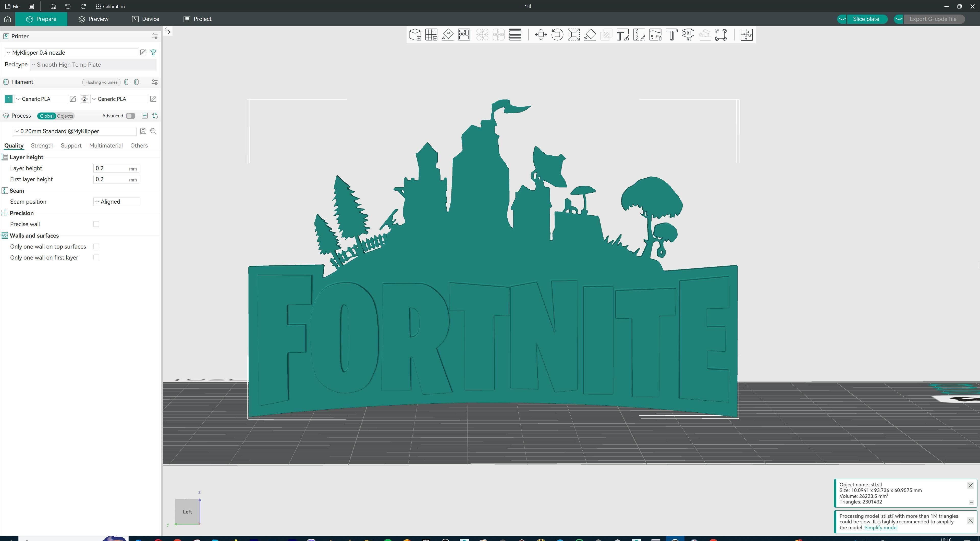Click the Arrange all objects icon

click(464, 35)
